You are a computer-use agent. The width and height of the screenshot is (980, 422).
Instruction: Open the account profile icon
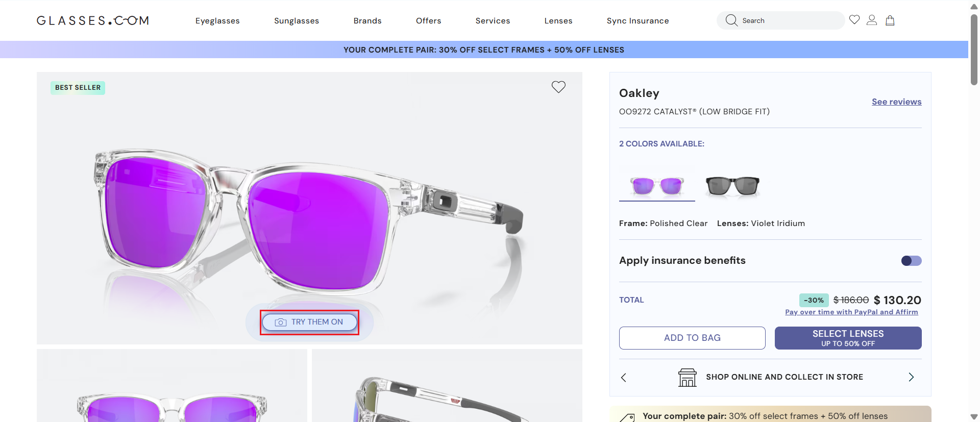[872, 20]
